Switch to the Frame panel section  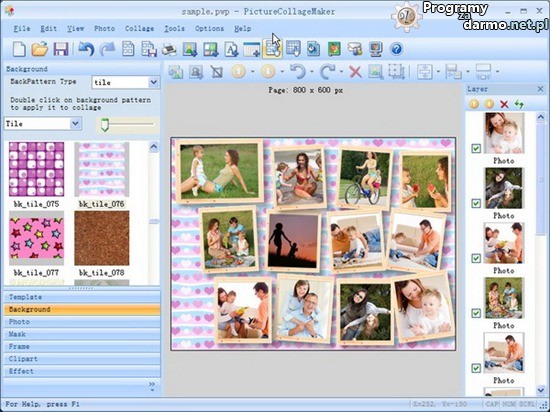click(82, 346)
